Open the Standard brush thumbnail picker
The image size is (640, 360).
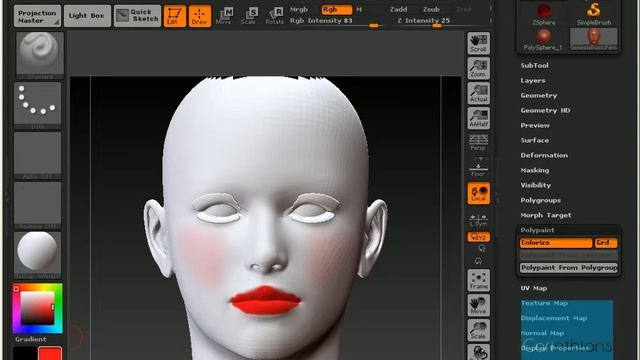[x=40, y=55]
